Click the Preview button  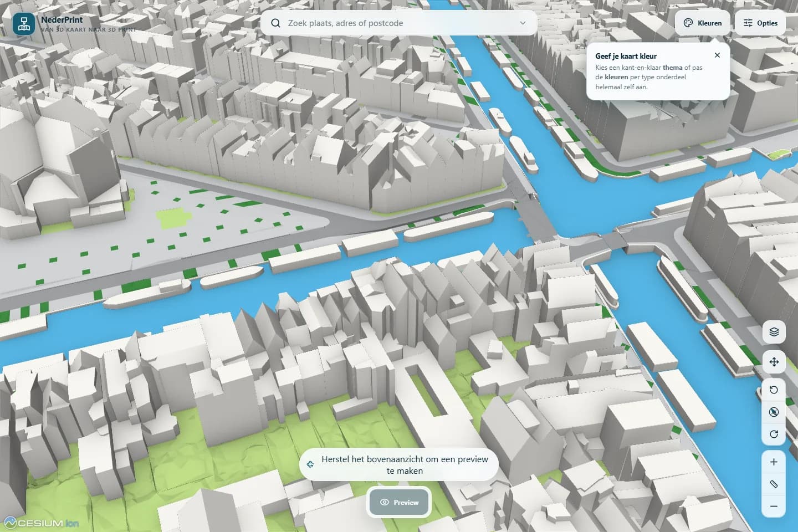399,502
